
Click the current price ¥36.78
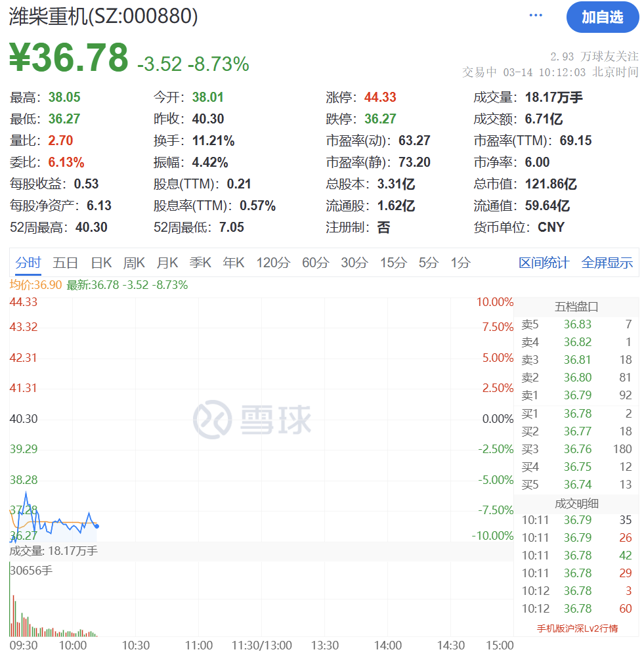point(68,57)
